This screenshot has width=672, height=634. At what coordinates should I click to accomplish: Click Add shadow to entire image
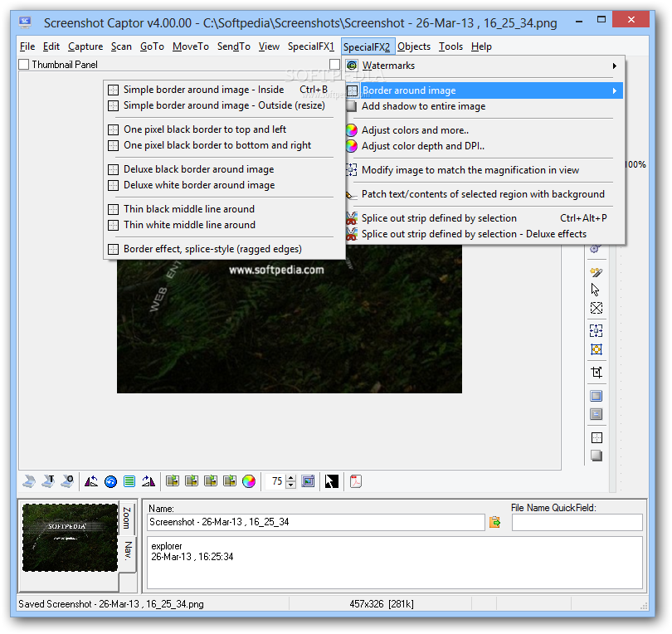pos(483,106)
